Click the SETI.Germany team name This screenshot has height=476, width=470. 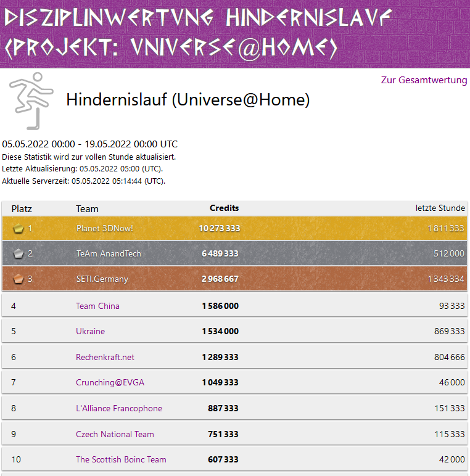coord(102,279)
